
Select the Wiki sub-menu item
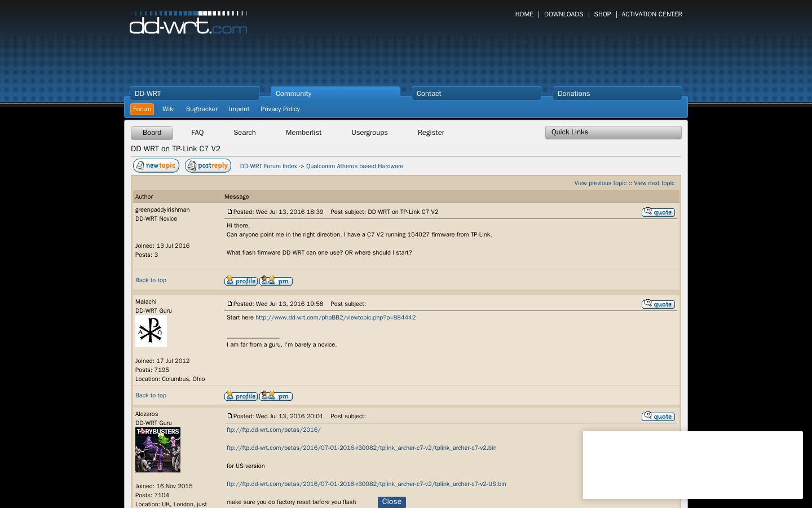click(169, 109)
